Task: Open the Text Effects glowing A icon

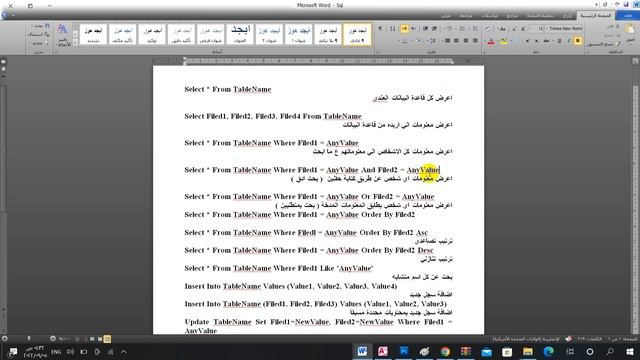Action: (516, 41)
